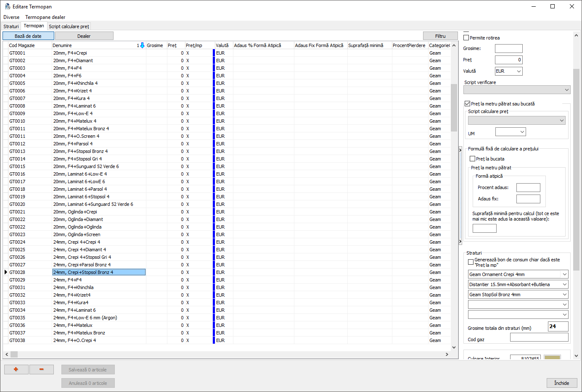Check Generează bon de consum option
Screen dimensions: 582x392
pos(471,262)
